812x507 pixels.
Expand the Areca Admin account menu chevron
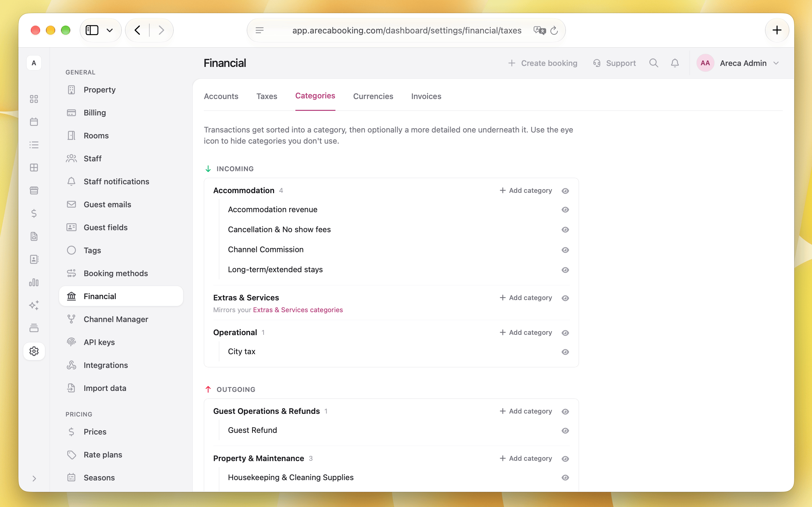point(776,63)
